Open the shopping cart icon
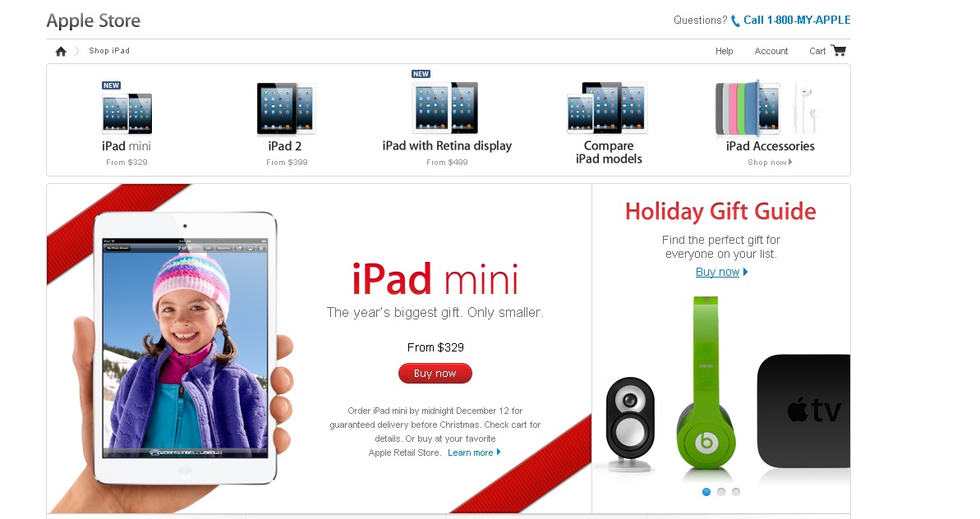The image size is (980, 519). click(x=838, y=51)
